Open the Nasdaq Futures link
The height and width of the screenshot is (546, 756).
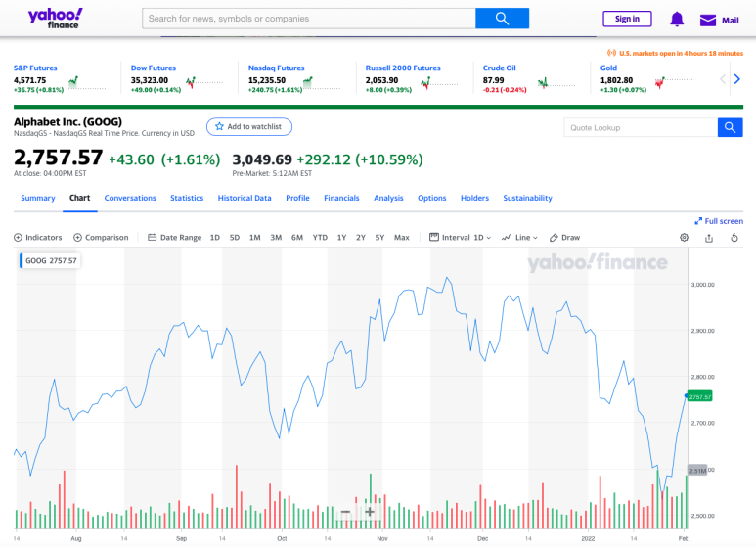pos(276,68)
